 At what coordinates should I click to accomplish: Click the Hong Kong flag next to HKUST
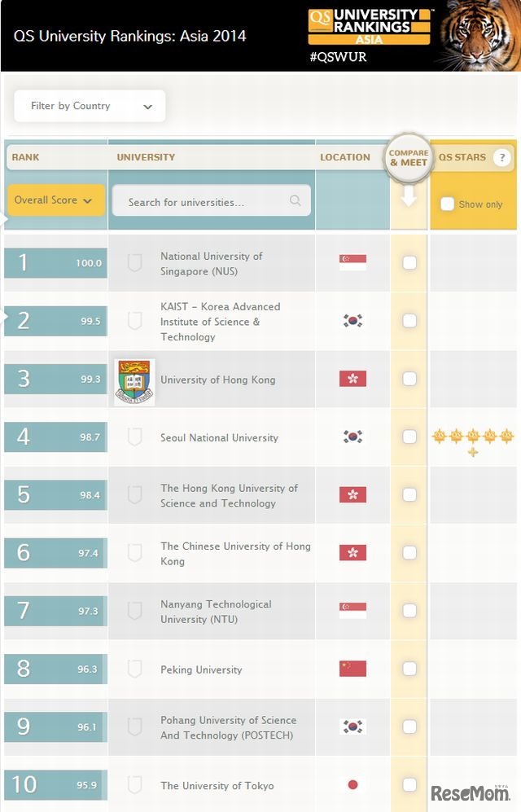coord(352,495)
